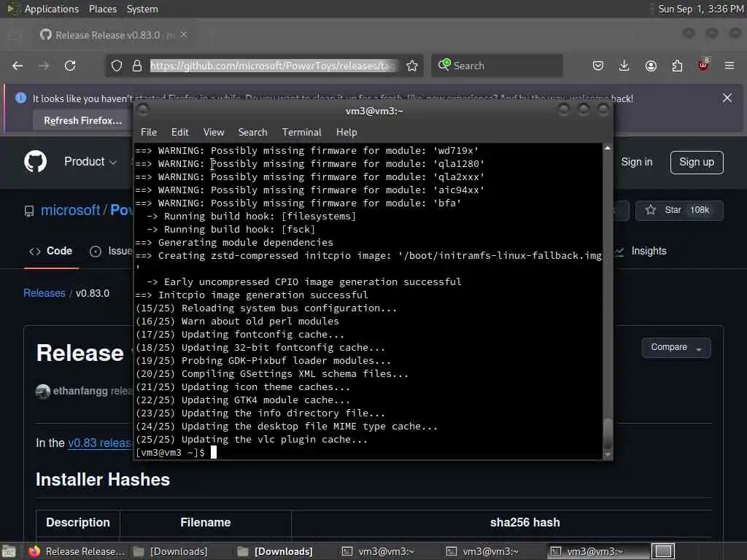Screen dimensions: 747x560
Task: Click the Refresh Firefox button
Action: [83, 120]
